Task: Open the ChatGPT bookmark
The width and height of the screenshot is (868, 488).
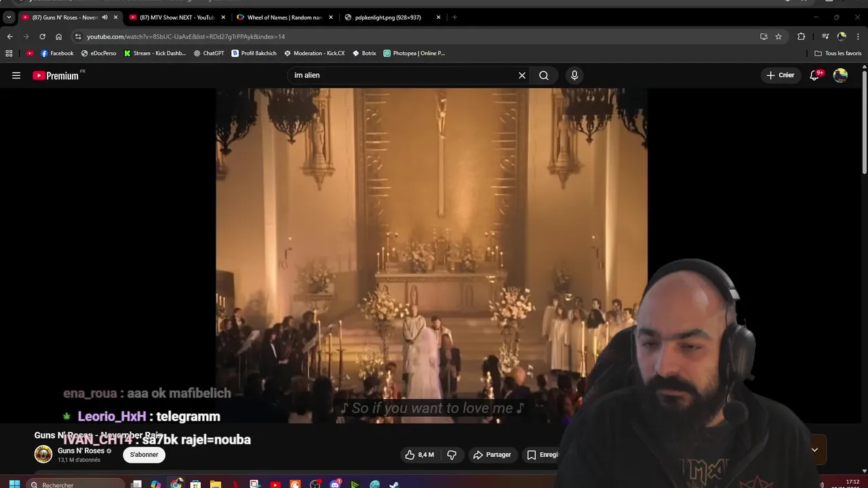Action: [209, 53]
